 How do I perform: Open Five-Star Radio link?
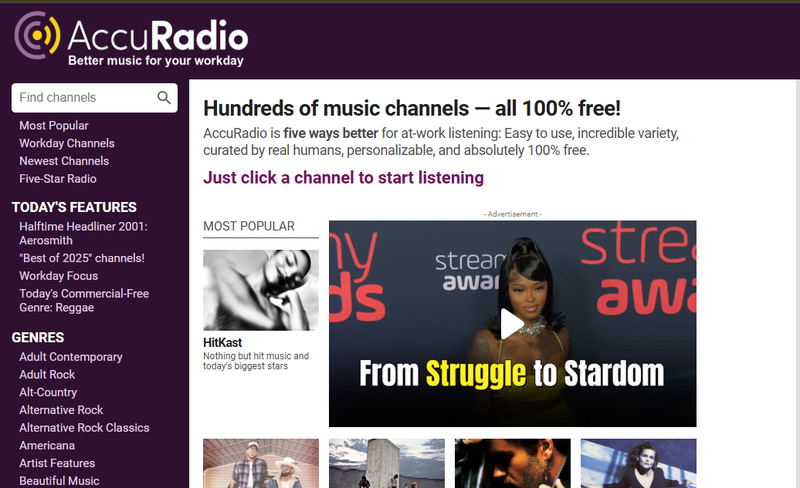coord(58,179)
